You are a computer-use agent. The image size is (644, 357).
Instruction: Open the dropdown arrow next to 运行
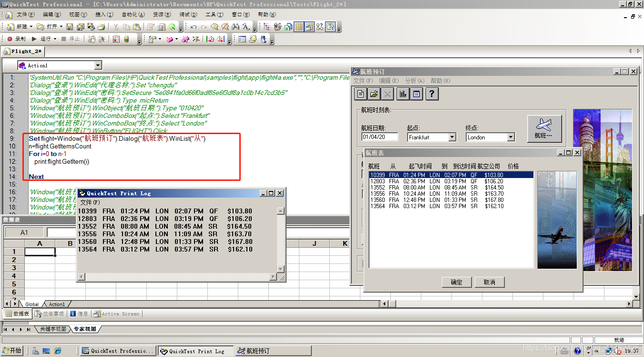click(55, 39)
